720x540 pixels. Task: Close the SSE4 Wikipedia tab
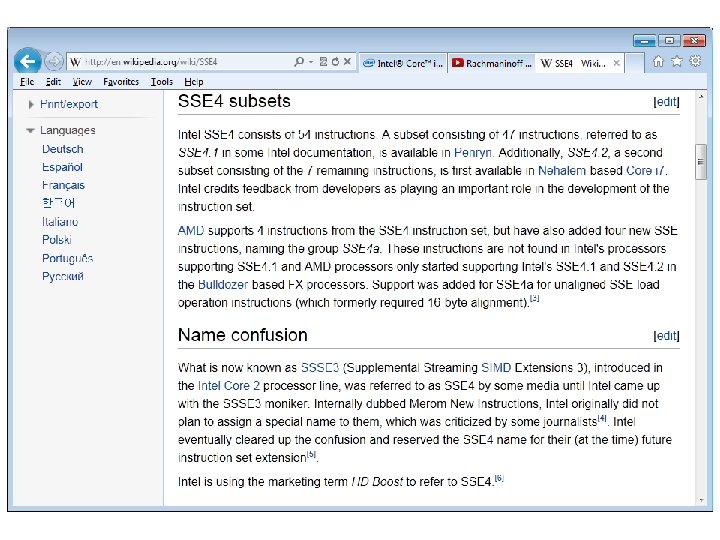617,63
